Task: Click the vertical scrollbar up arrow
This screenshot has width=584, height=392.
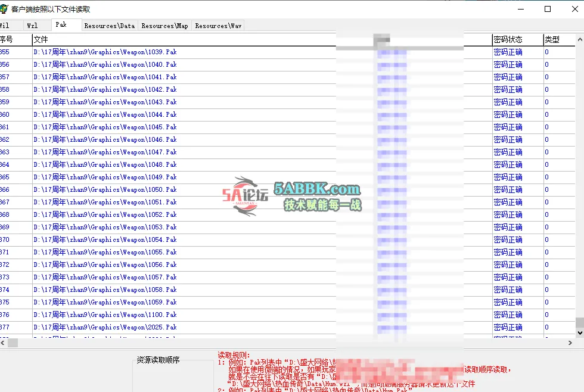Action: (579, 39)
